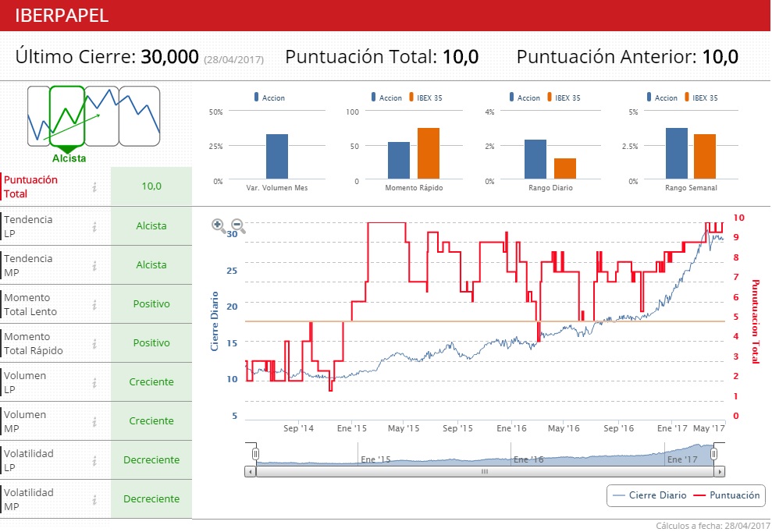The image size is (772, 532).
Task: Toggle Puntuación series in chart legend
Action: pos(727,495)
